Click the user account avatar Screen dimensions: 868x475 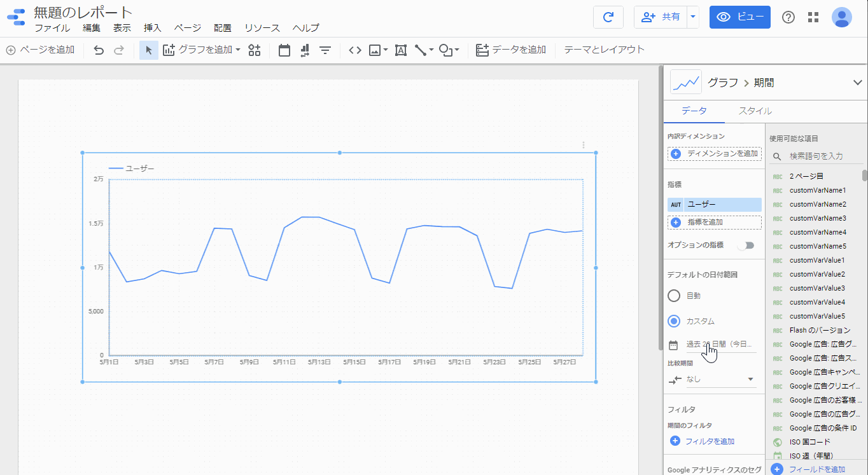(842, 17)
